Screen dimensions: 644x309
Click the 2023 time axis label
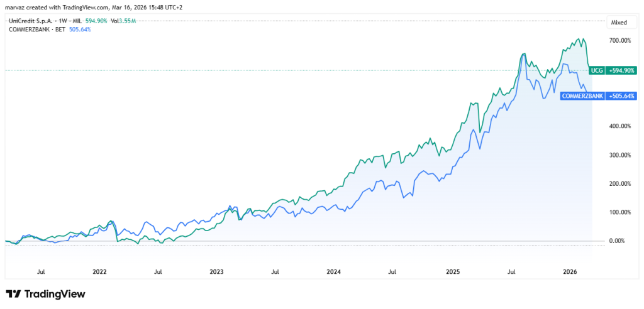pyautogui.click(x=216, y=272)
